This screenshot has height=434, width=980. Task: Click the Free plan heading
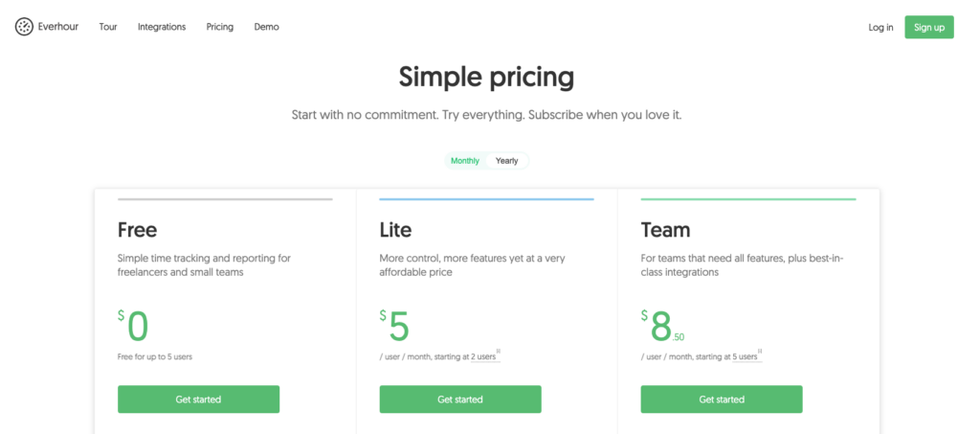point(138,230)
